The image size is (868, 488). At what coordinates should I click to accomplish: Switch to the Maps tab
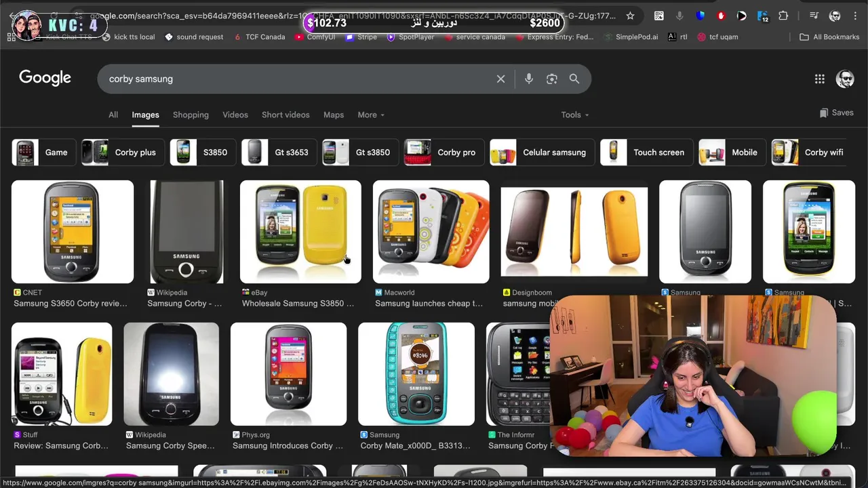coord(334,115)
